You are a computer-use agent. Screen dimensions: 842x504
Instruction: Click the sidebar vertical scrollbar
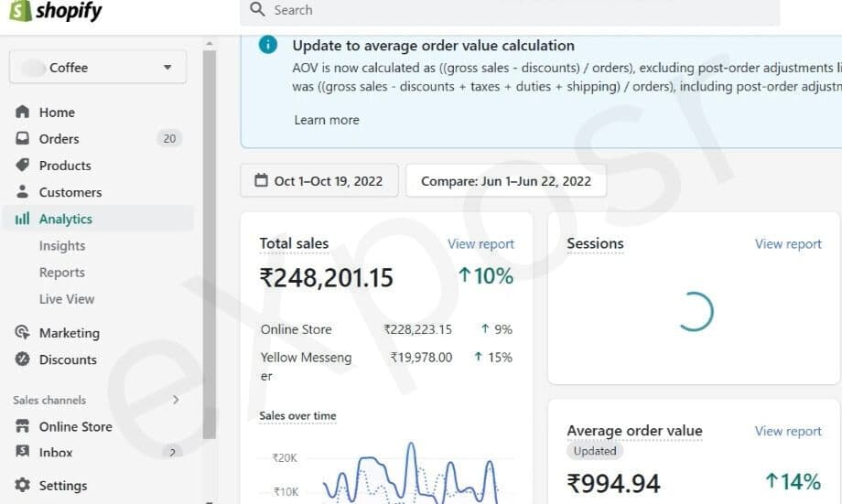click(210, 244)
